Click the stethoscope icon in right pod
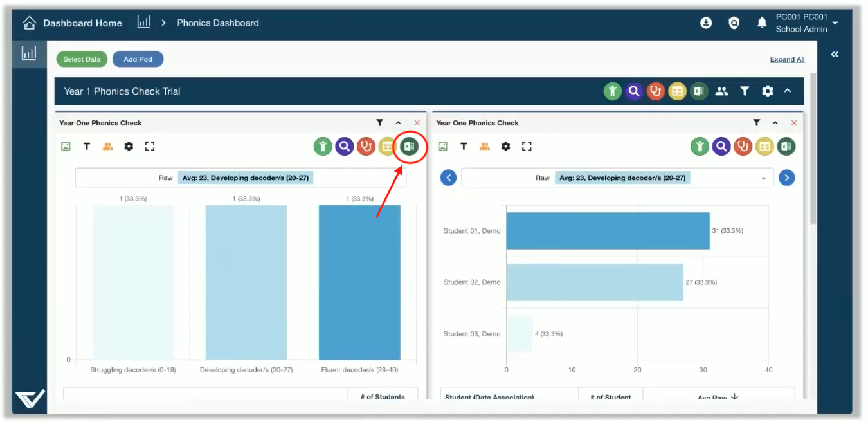Viewport: 868px width, 422px height. pos(743,147)
